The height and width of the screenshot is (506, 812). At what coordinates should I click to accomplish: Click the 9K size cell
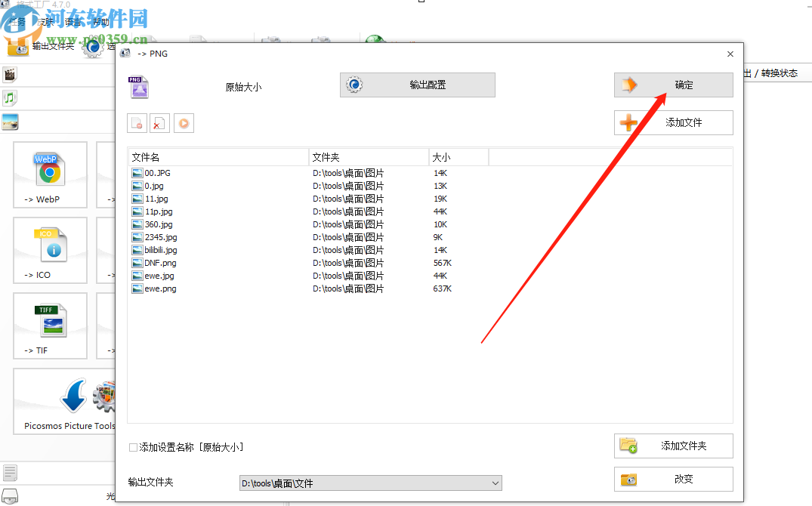click(x=438, y=237)
